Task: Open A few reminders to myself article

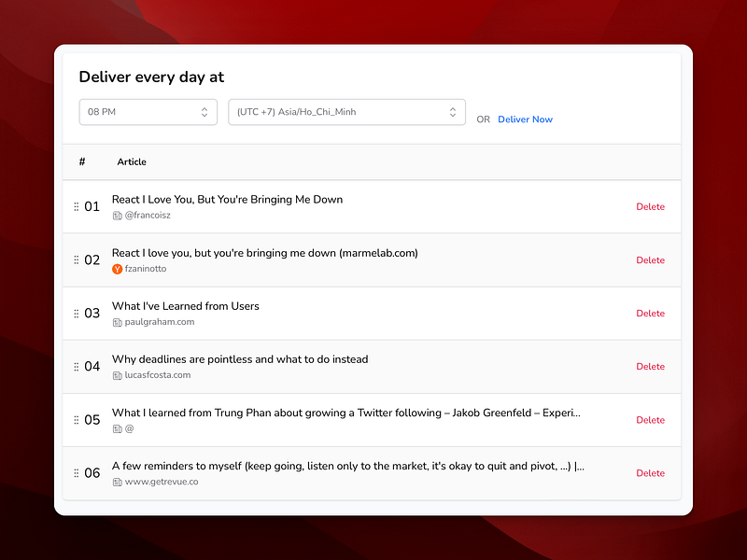Action: click(348, 466)
